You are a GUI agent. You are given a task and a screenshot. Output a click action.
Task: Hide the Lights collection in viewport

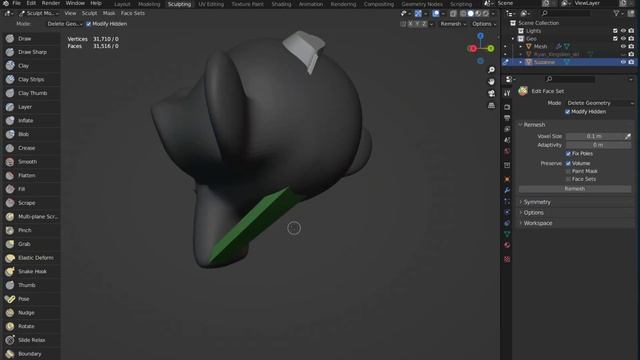[x=623, y=31]
